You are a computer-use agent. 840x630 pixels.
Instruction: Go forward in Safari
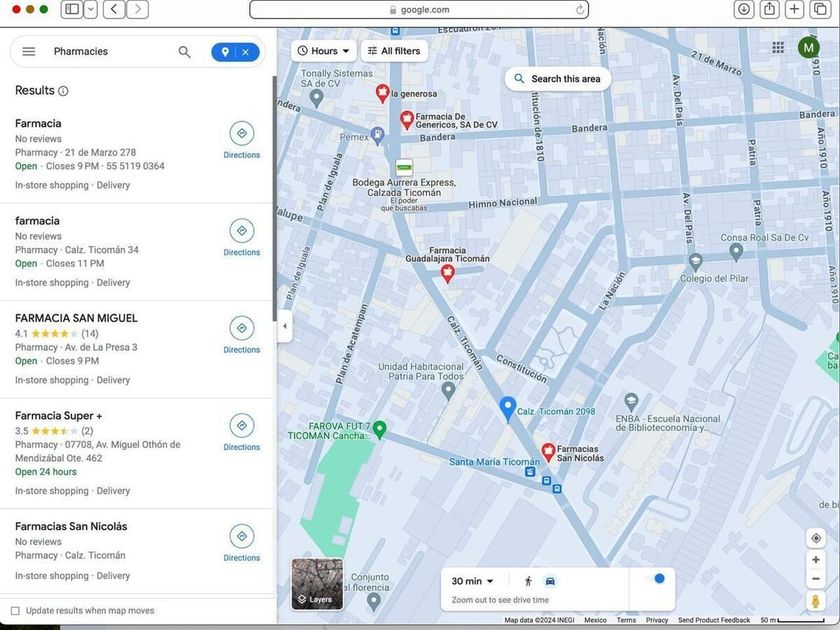138,9
